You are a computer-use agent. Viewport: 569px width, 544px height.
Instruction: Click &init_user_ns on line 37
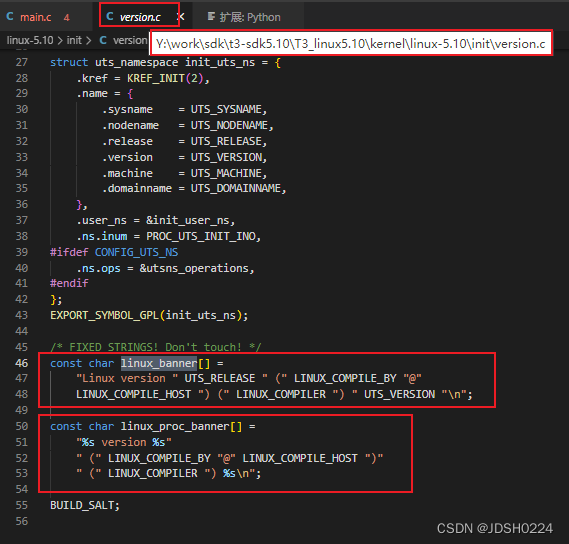pos(188,220)
